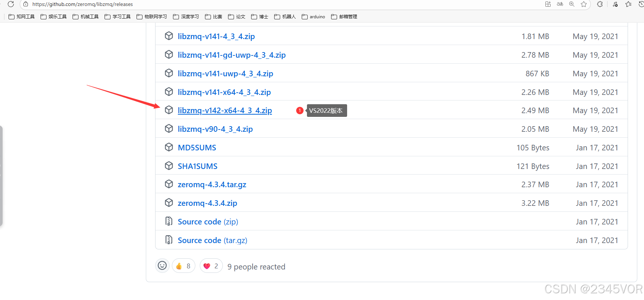
Task: Open the 比赛 bookmark folder
Action: point(214,17)
